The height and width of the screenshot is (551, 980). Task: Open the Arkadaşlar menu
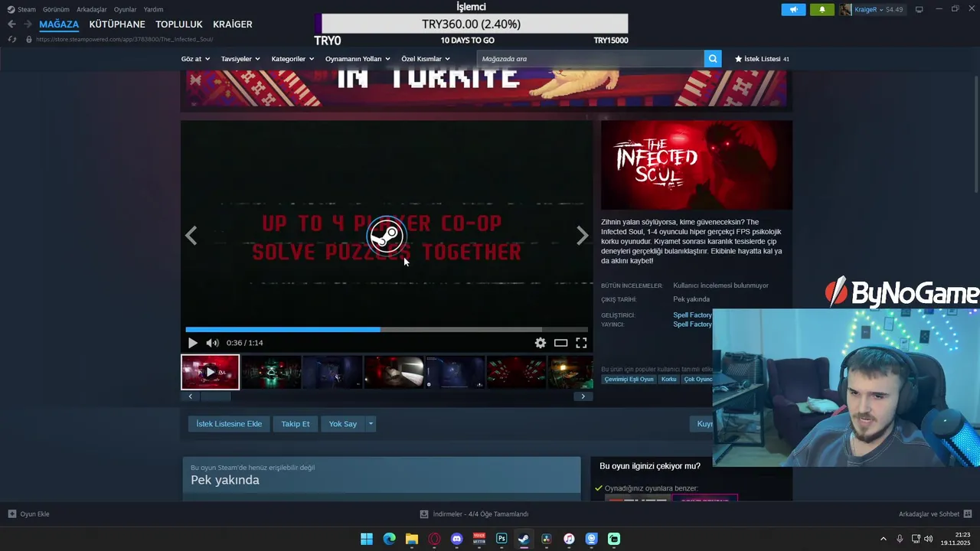coord(92,9)
